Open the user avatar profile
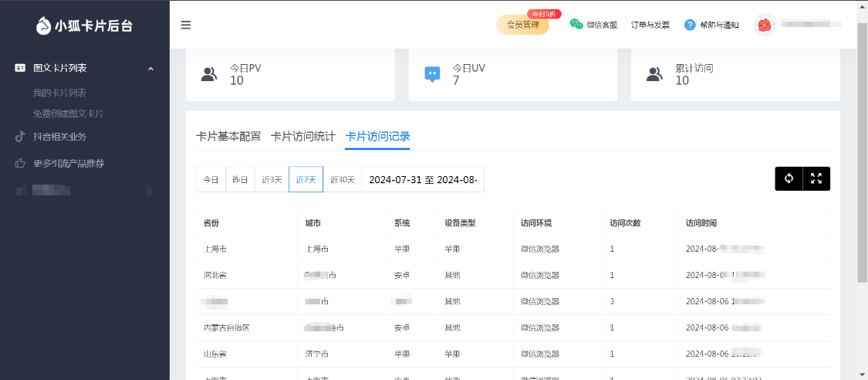The height and width of the screenshot is (380, 868). point(765,25)
